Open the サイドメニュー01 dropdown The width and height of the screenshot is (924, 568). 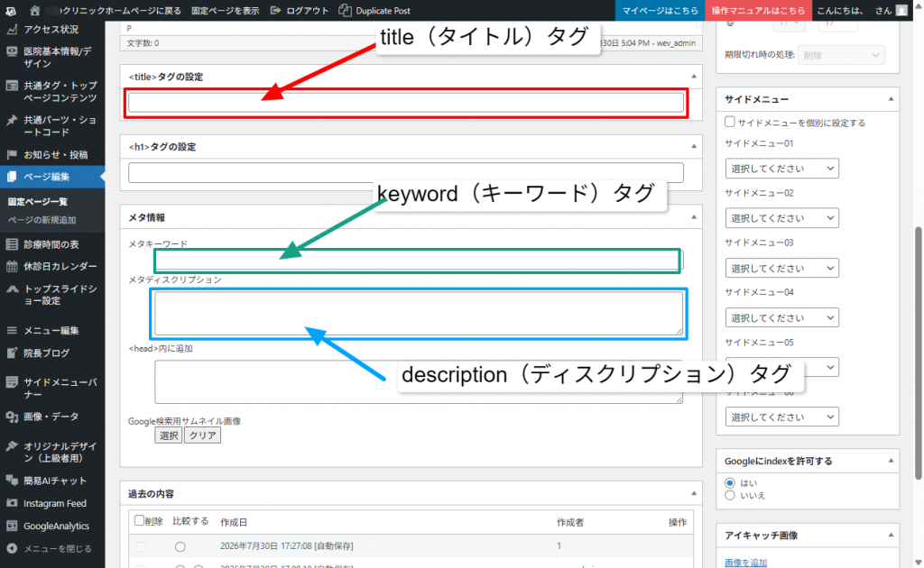(782, 169)
